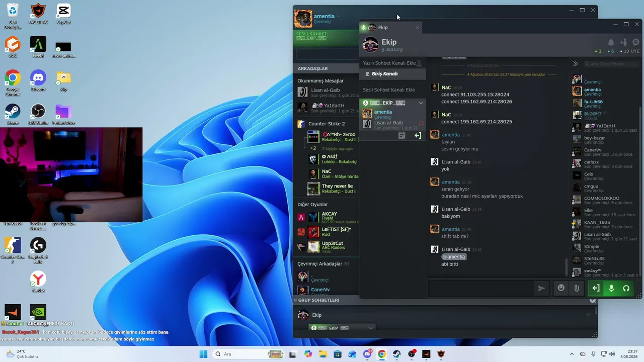
Task: Click the chat messages scrollbar
Action: click(567, 267)
